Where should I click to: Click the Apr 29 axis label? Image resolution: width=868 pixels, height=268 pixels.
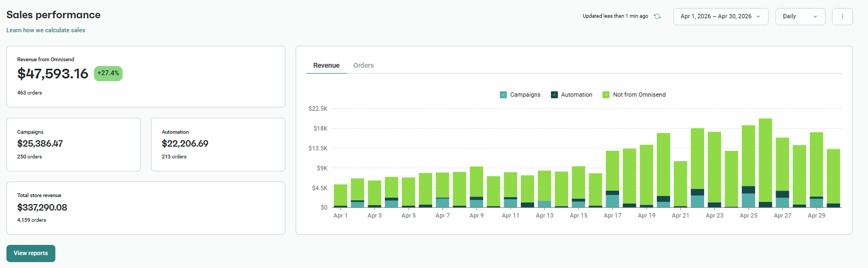(816, 216)
